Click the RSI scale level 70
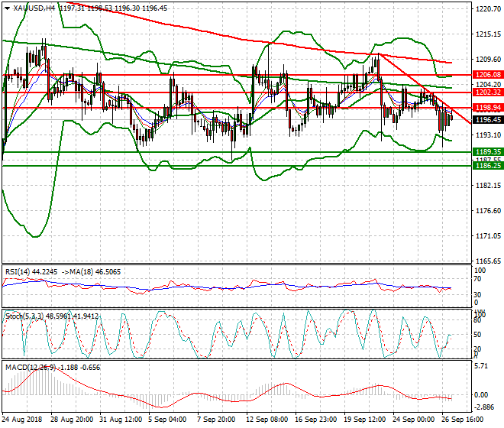The height and width of the screenshot is (428, 504). (x=477, y=279)
